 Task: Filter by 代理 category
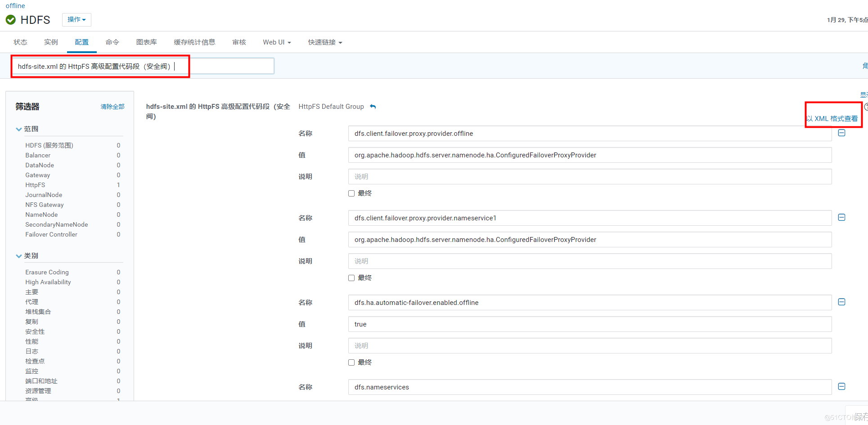click(31, 302)
